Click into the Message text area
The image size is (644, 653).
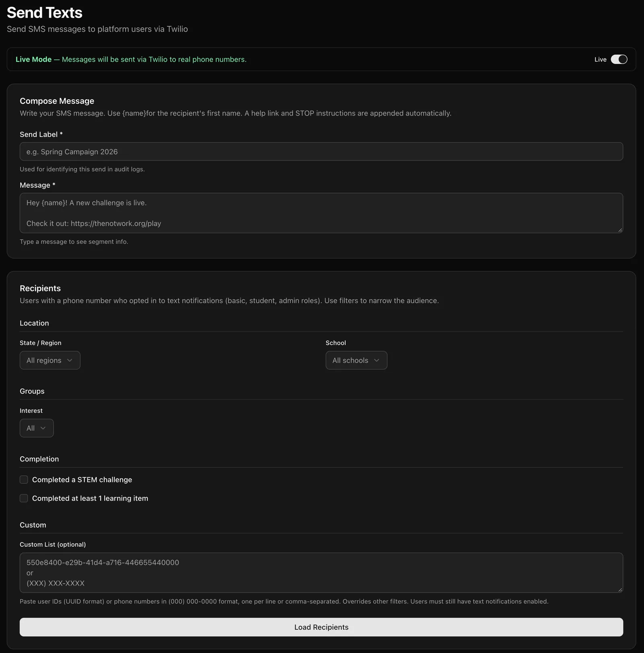(321, 213)
